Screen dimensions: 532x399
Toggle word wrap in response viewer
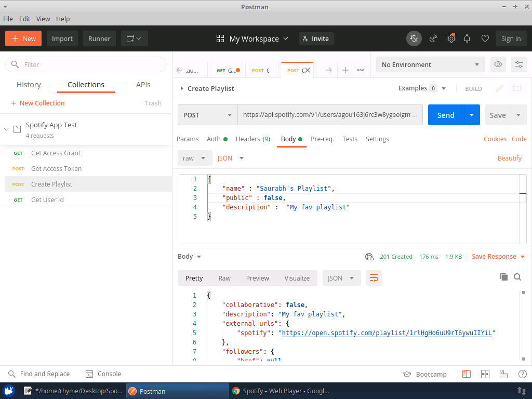tap(374, 278)
